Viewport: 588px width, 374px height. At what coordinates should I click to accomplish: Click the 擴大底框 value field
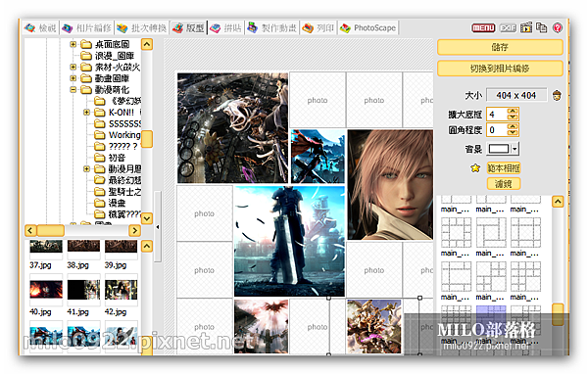tap(497, 114)
